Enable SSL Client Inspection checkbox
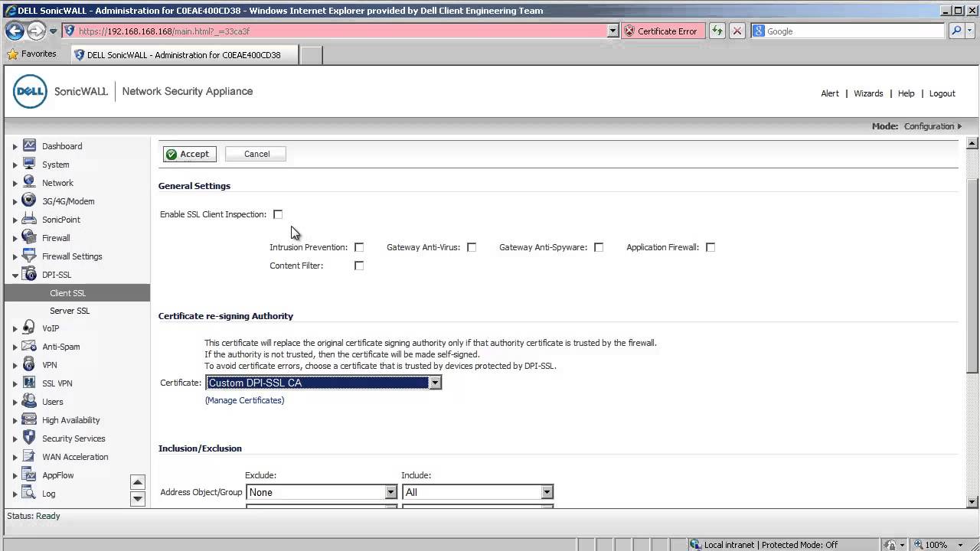 point(278,214)
